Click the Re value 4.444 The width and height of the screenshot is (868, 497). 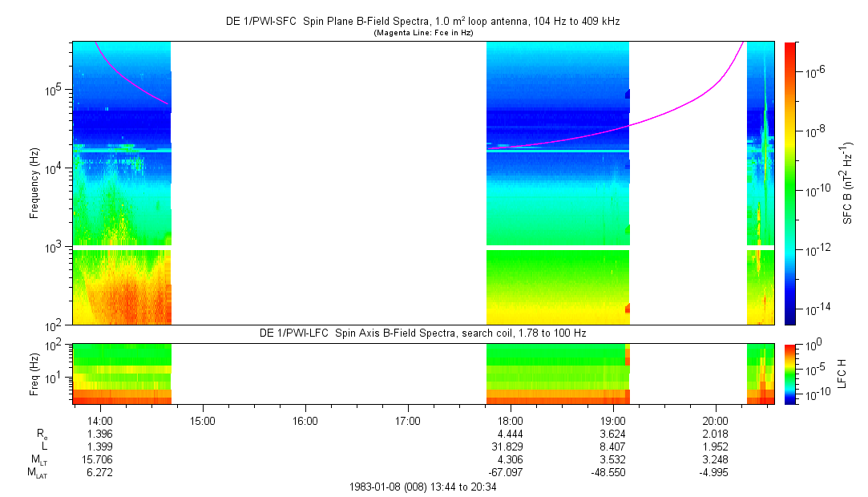tap(511, 433)
